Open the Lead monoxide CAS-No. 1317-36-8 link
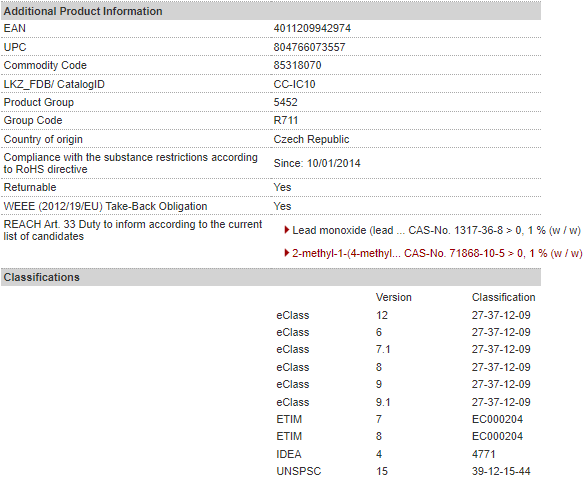Screen dimensions: 585x479 click(437, 231)
